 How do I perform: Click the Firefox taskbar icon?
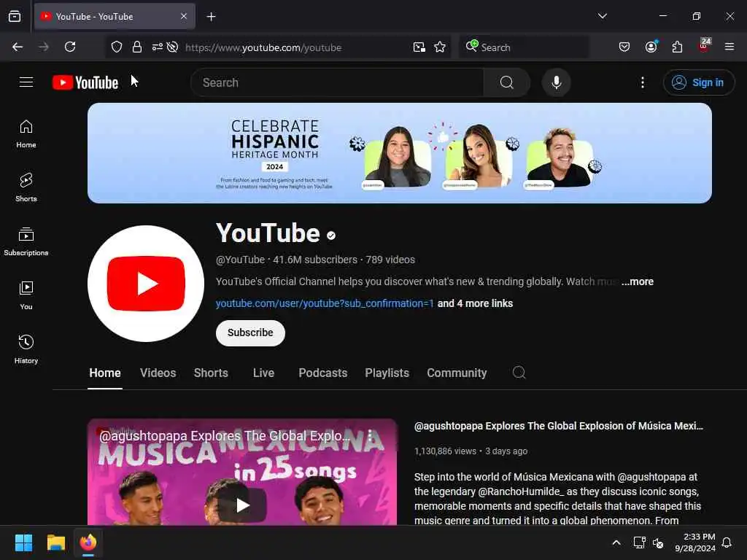88,542
